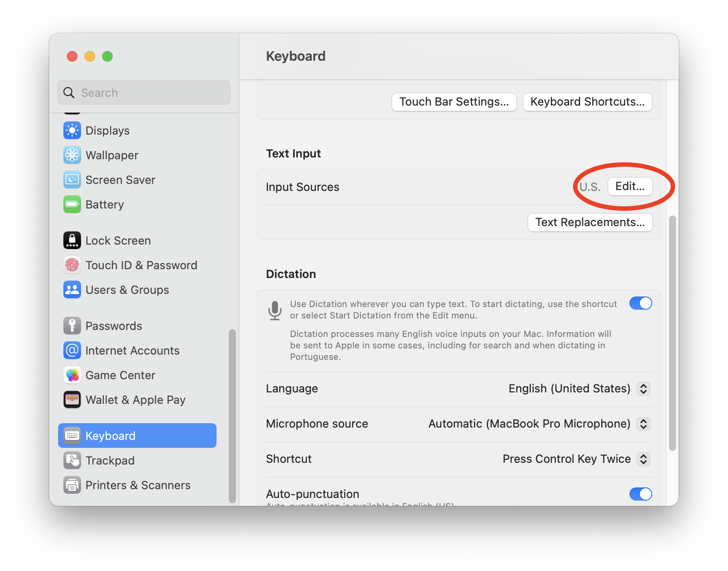Open the Game Center icon
Screen dimensions: 728x571
pyautogui.click(x=72, y=375)
